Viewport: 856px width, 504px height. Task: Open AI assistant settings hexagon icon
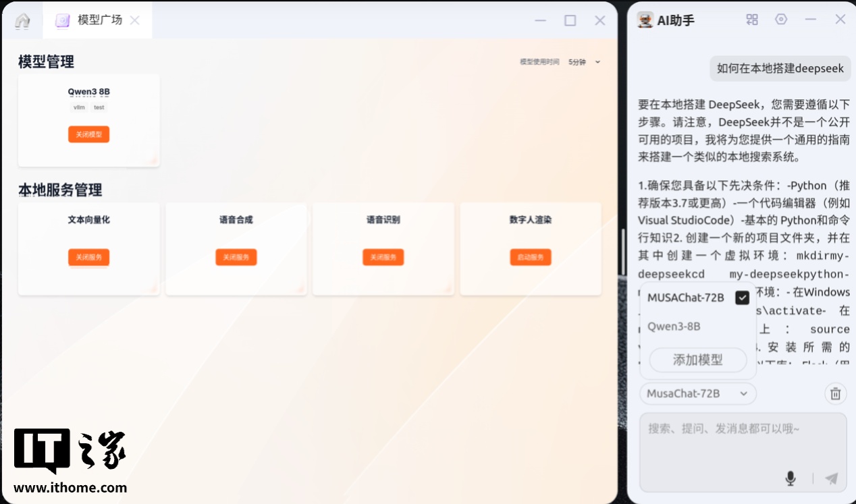click(781, 20)
